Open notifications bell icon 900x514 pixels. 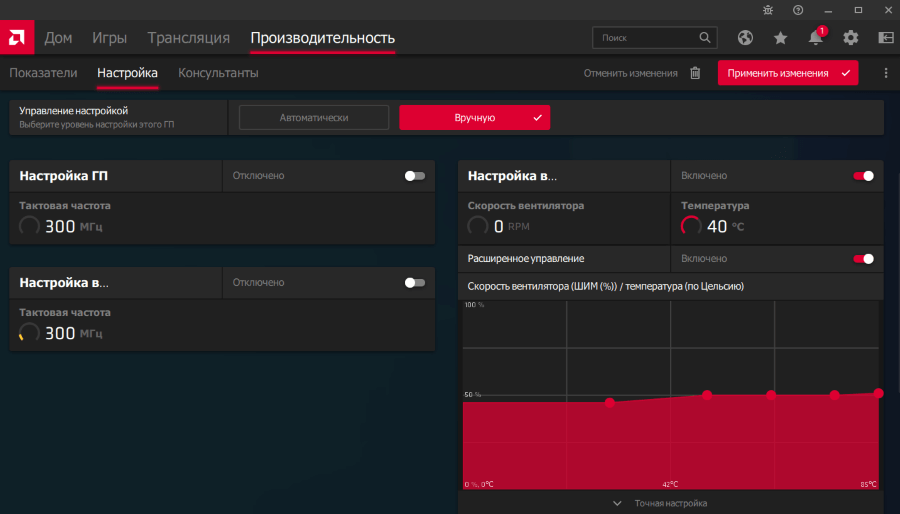816,38
